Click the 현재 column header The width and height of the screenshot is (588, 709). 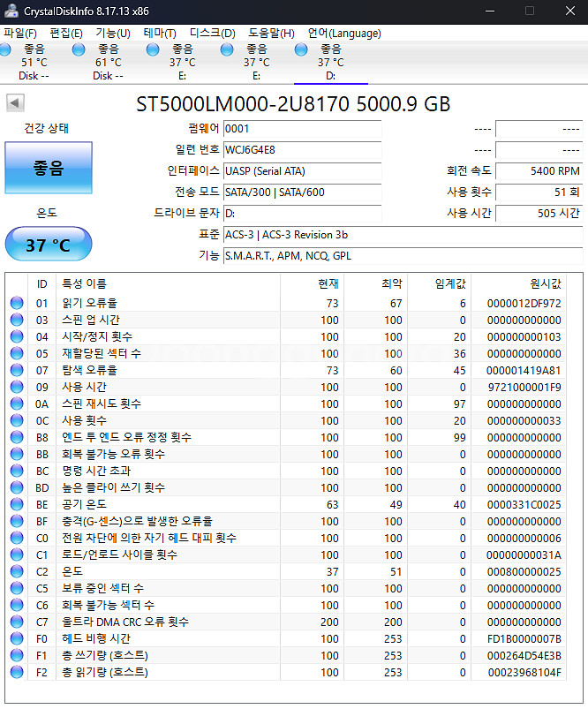pyautogui.click(x=312, y=284)
